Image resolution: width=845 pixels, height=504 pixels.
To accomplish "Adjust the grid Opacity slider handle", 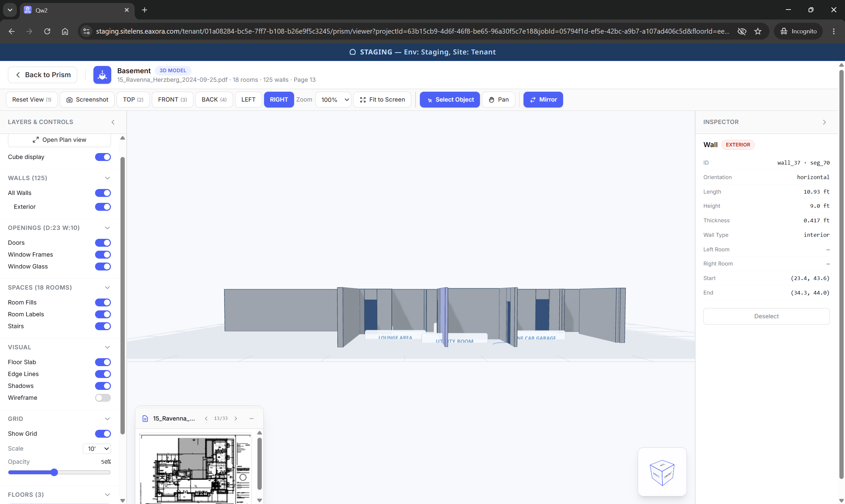I will pos(54,472).
